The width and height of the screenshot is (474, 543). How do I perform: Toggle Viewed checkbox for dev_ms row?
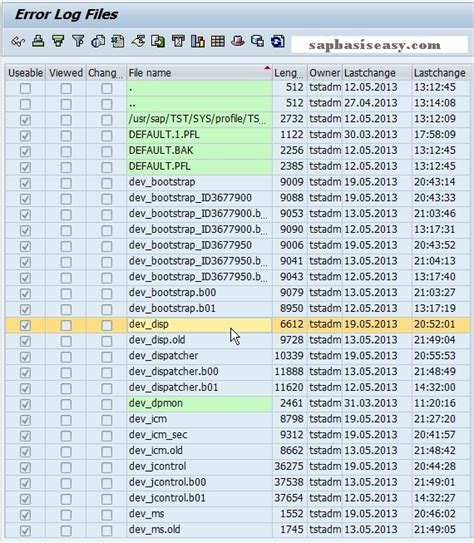[66, 515]
